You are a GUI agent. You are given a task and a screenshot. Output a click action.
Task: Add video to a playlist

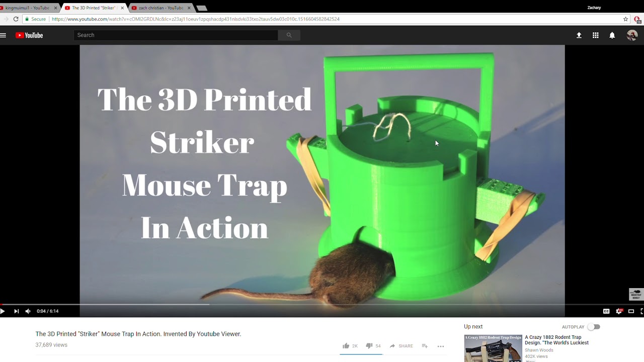click(425, 346)
